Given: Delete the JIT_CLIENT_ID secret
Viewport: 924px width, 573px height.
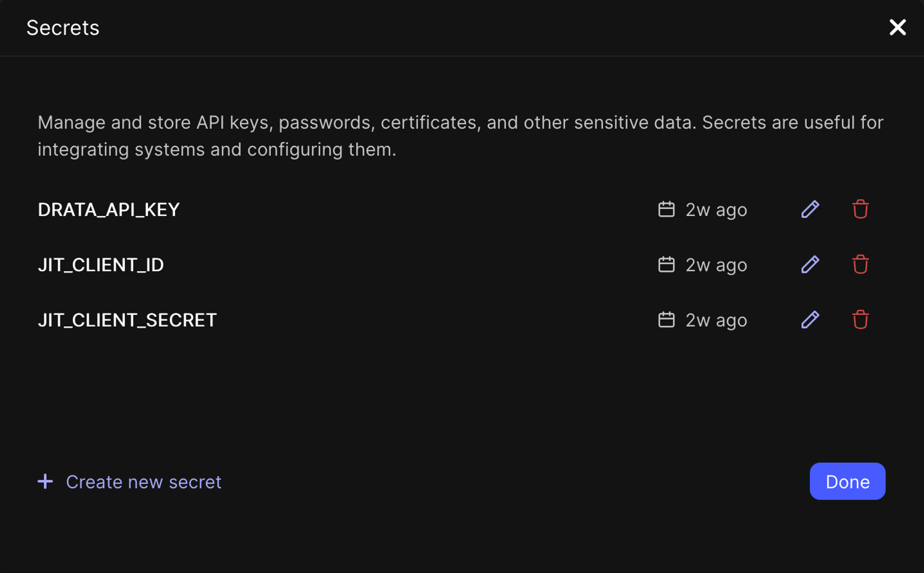Looking at the screenshot, I should click(860, 265).
